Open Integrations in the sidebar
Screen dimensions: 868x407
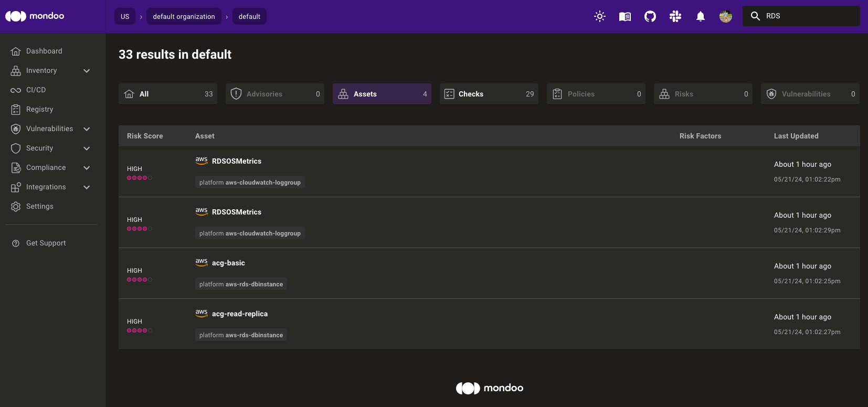[46, 187]
